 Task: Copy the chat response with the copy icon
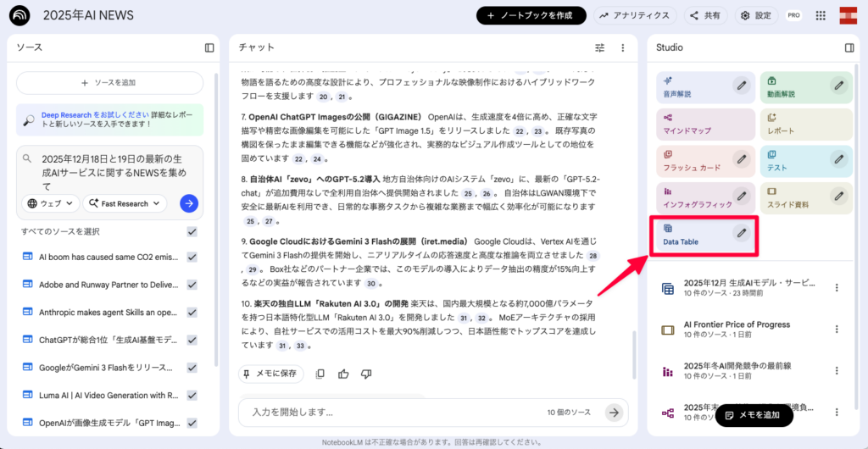tap(320, 374)
